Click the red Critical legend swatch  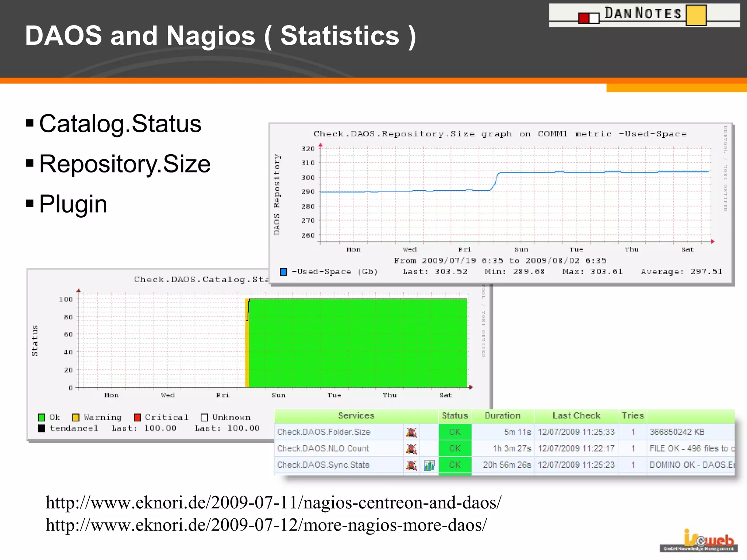pos(138,417)
